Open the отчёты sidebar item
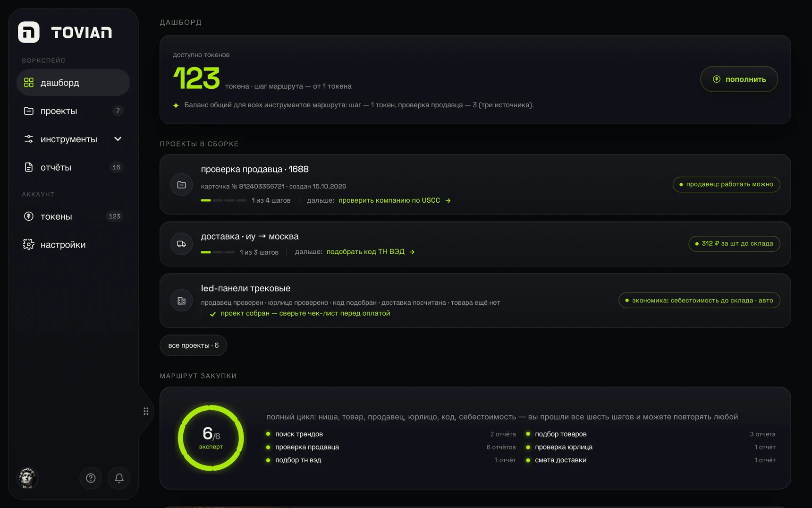Screen dimensions: 812x508 click(x=73, y=167)
